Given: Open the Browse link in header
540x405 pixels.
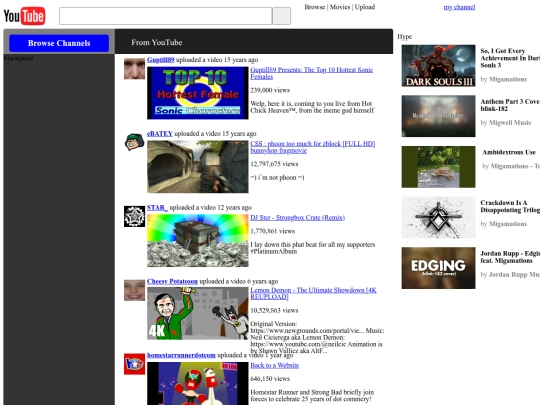Looking at the screenshot, I should click(x=314, y=7).
